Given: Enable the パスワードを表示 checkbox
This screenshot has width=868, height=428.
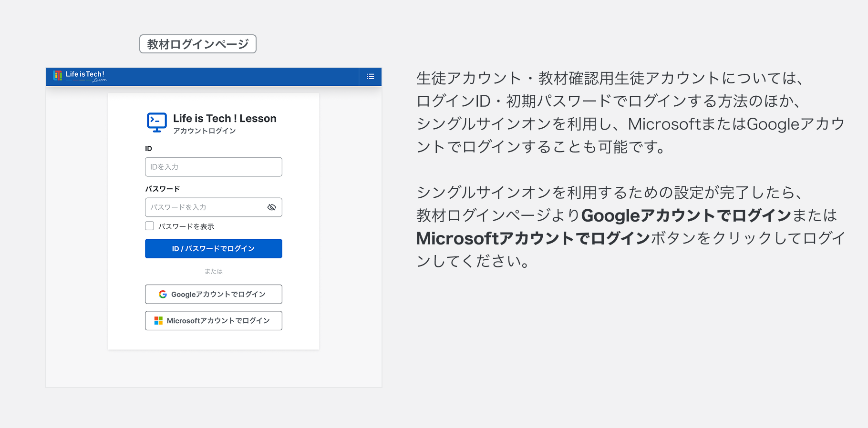Looking at the screenshot, I should [x=150, y=226].
